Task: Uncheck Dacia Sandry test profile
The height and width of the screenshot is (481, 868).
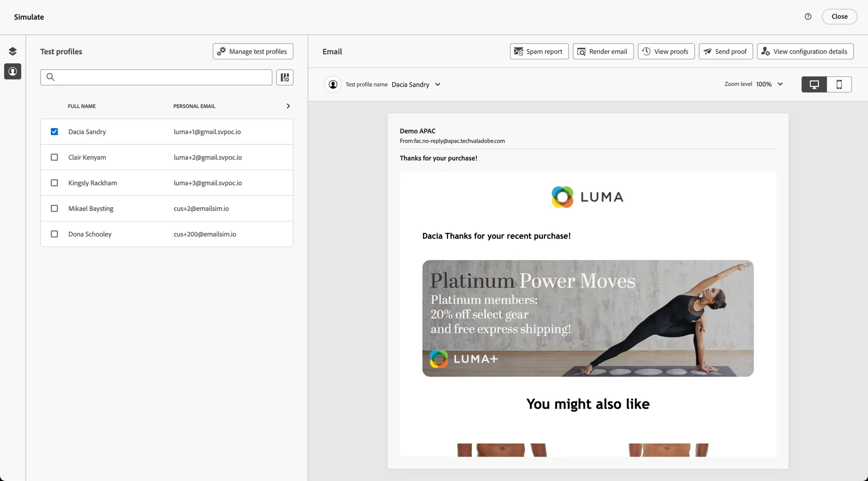Action: point(54,132)
